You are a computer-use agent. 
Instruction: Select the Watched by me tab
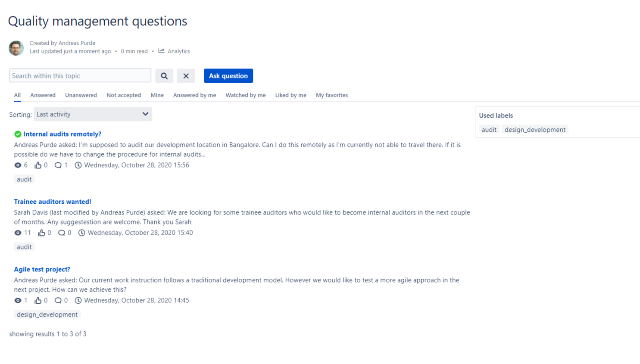click(x=246, y=95)
